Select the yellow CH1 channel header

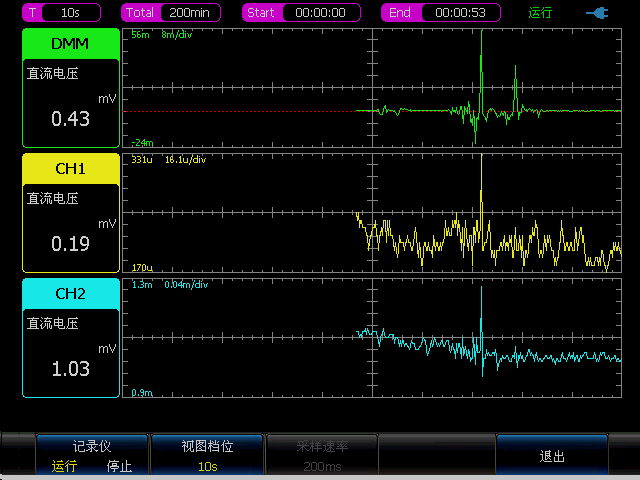tap(70, 168)
